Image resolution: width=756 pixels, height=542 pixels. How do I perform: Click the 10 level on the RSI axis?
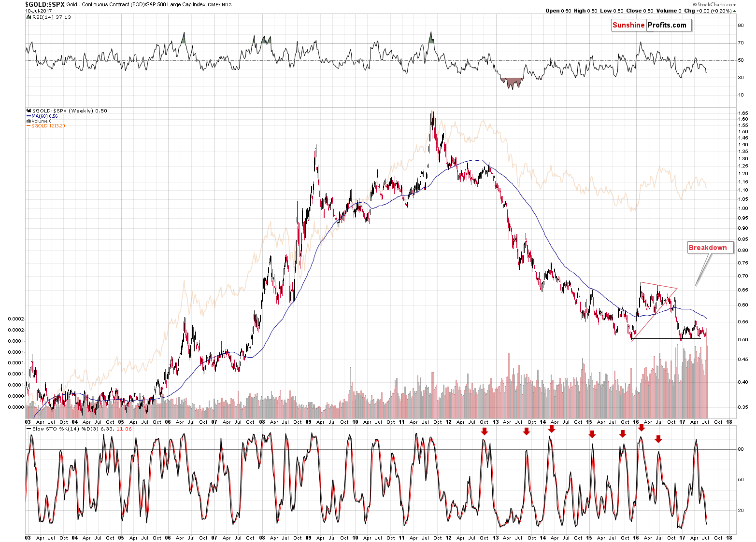click(x=741, y=95)
